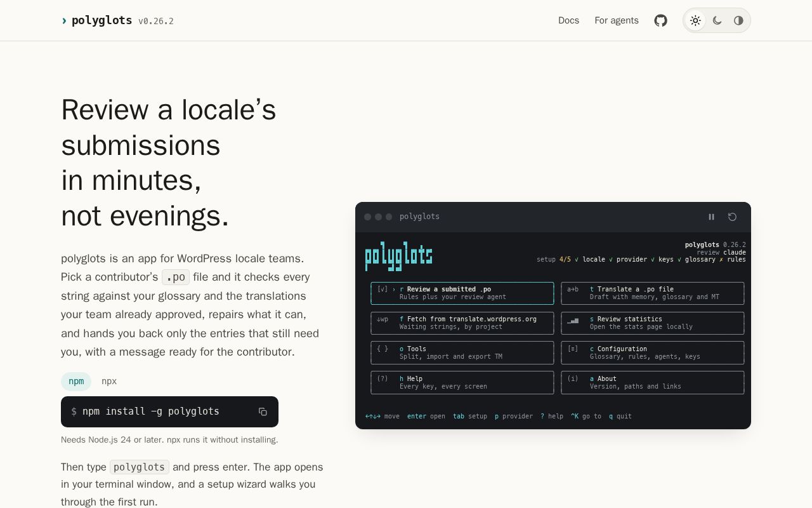
Task: Click the inline polyglots code label
Action: [140, 467]
